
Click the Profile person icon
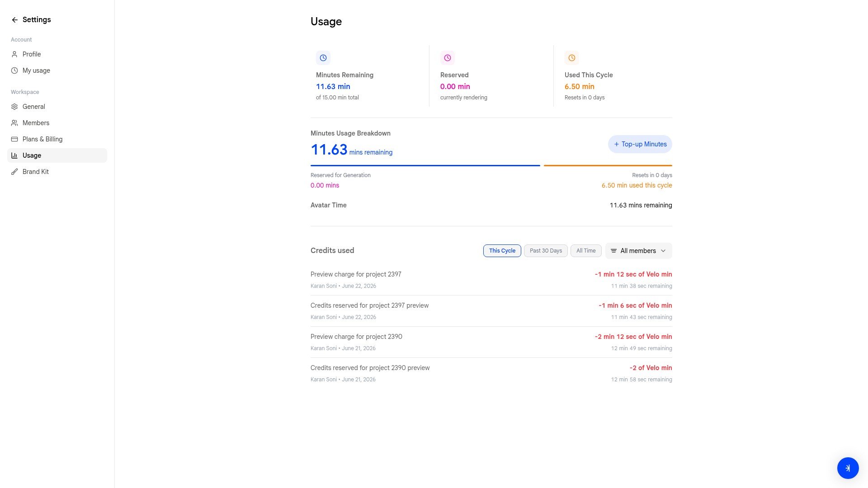tap(14, 54)
